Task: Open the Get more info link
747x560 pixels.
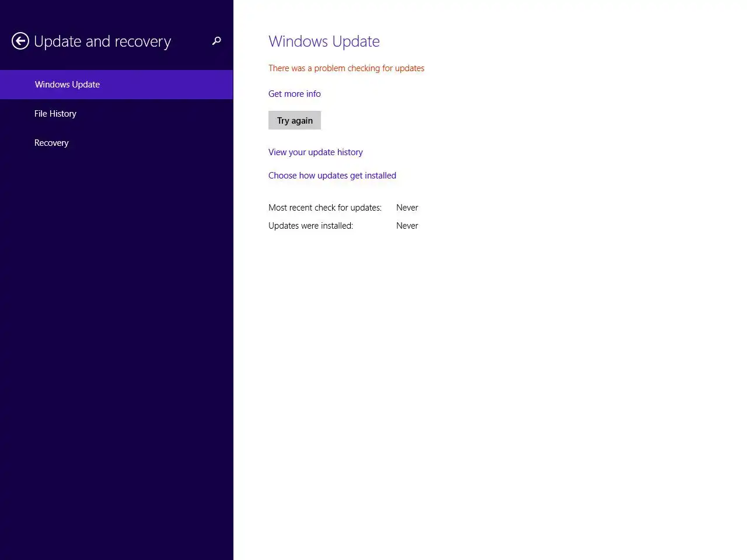Action: [294, 94]
